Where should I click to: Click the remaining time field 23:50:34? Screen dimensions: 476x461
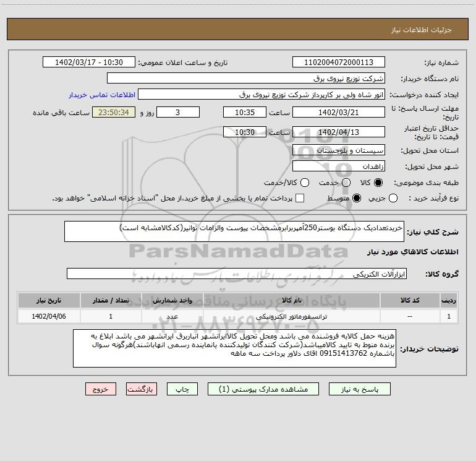(114, 112)
